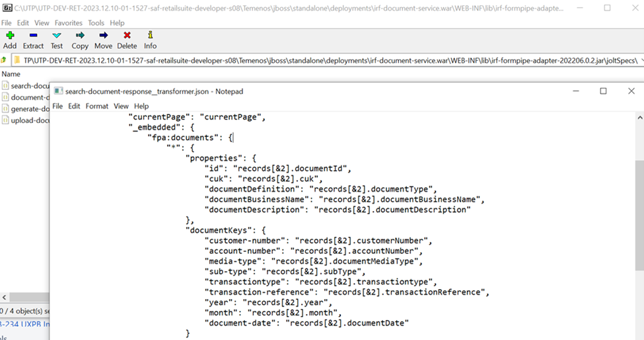Click the "documentDefinition" line
The width and height of the screenshot is (644, 340).
pos(321,189)
